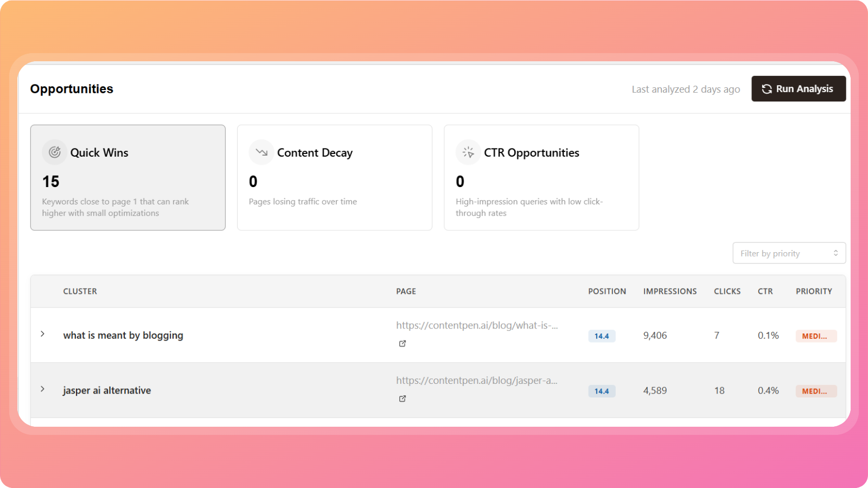Switch to the Content Decay card
This screenshot has width=868, height=488.
point(334,177)
